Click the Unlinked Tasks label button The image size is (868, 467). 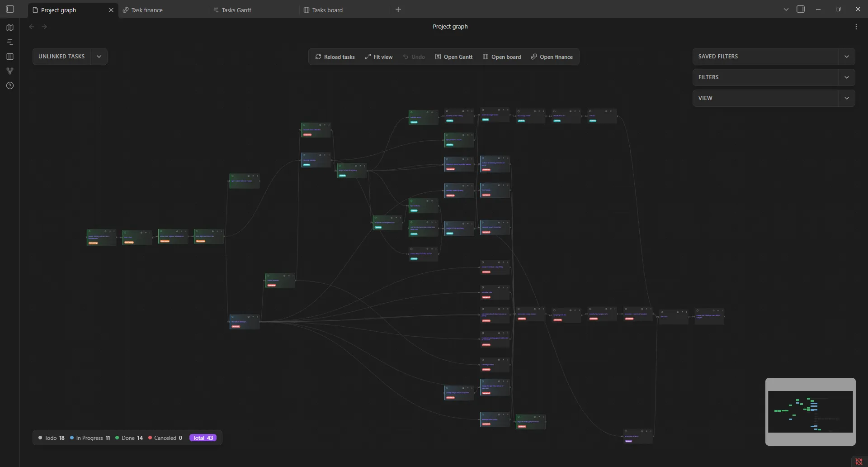point(61,57)
